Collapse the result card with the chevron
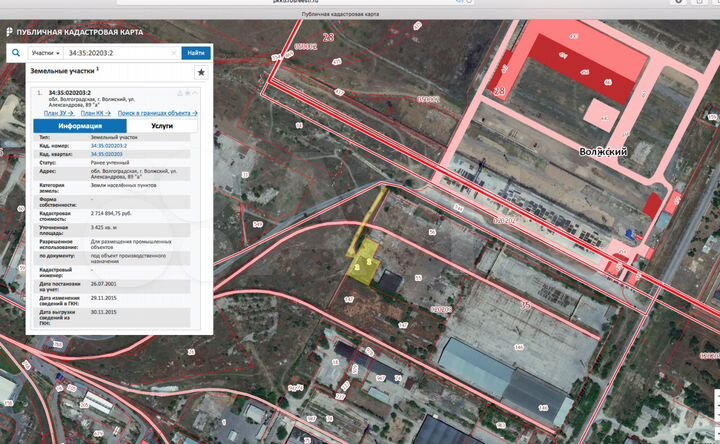Viewport: 720px width, 444px height. [x=195, y=93]
